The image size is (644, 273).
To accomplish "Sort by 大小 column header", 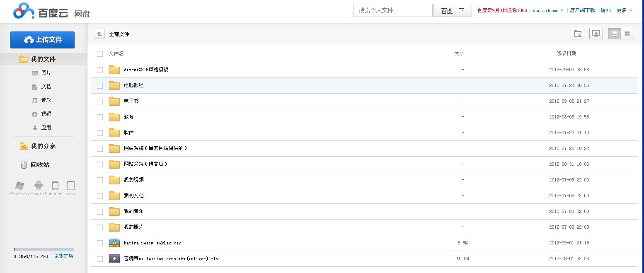I will (459, 53).
